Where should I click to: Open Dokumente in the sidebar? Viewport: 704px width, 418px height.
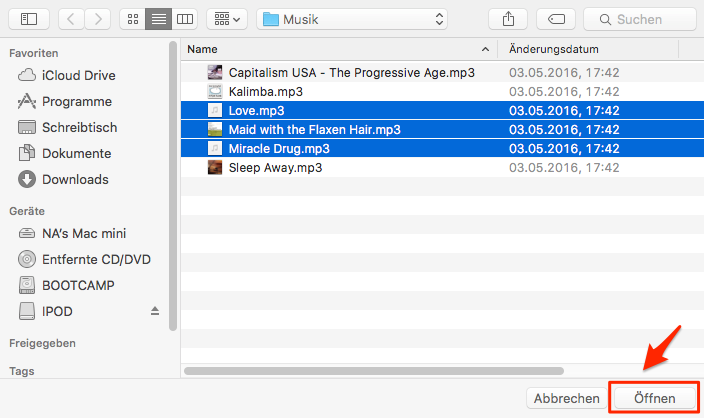pyautogui.click(x=76, y=154)
